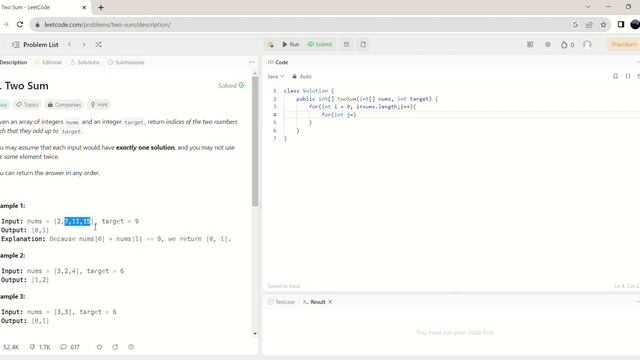
Task: Click the streak fire icon showing 0
Action: click(x=567, y=44)
